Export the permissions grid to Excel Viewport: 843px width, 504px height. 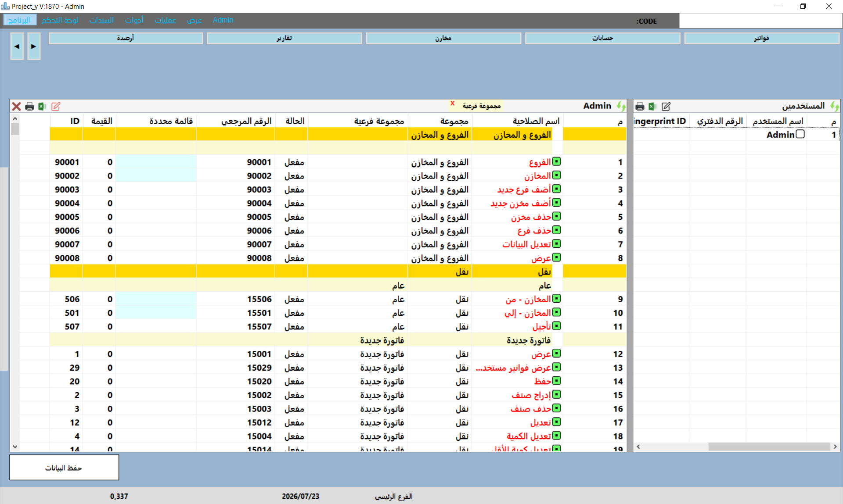coord(42,106)
